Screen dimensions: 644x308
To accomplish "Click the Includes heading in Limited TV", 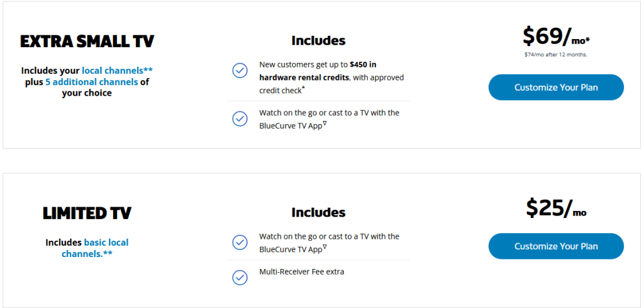I will (318, 212).
